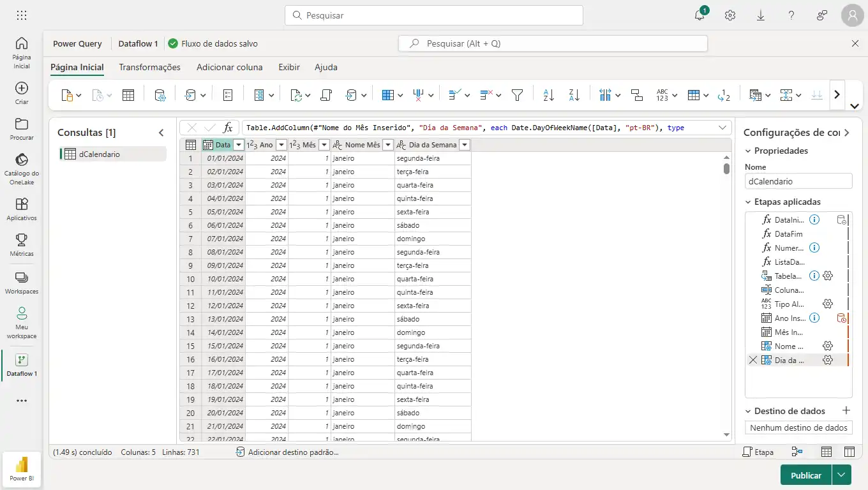
Task: Open query Options checklist icon
Action: point(228,95)
